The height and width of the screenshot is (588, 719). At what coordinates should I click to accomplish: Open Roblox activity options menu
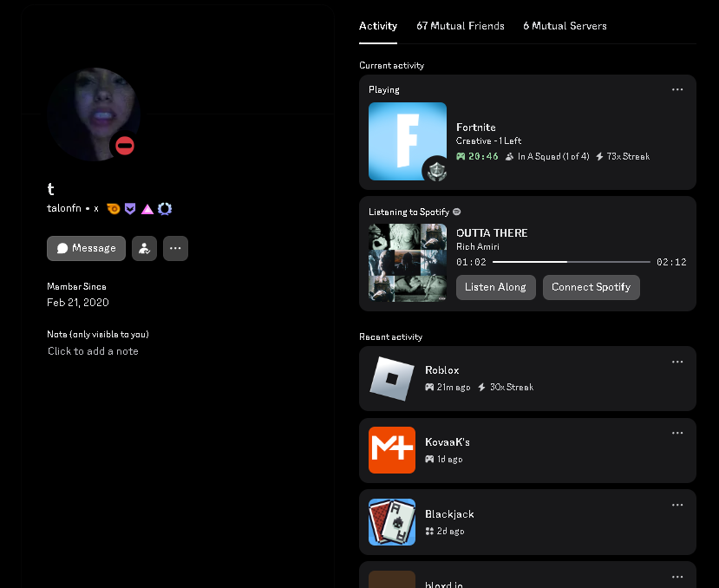coord(677,362)
